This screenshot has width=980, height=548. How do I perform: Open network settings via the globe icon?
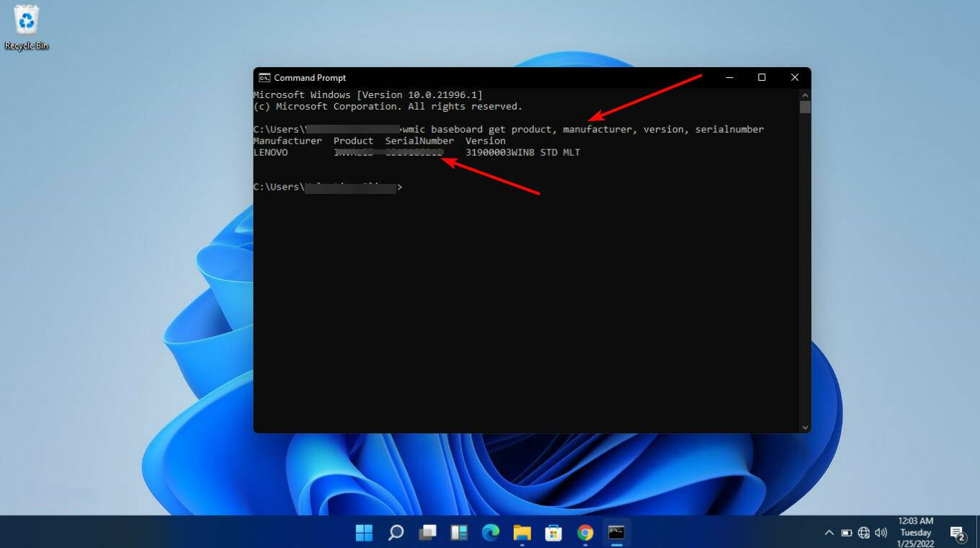tap(863, 532)
